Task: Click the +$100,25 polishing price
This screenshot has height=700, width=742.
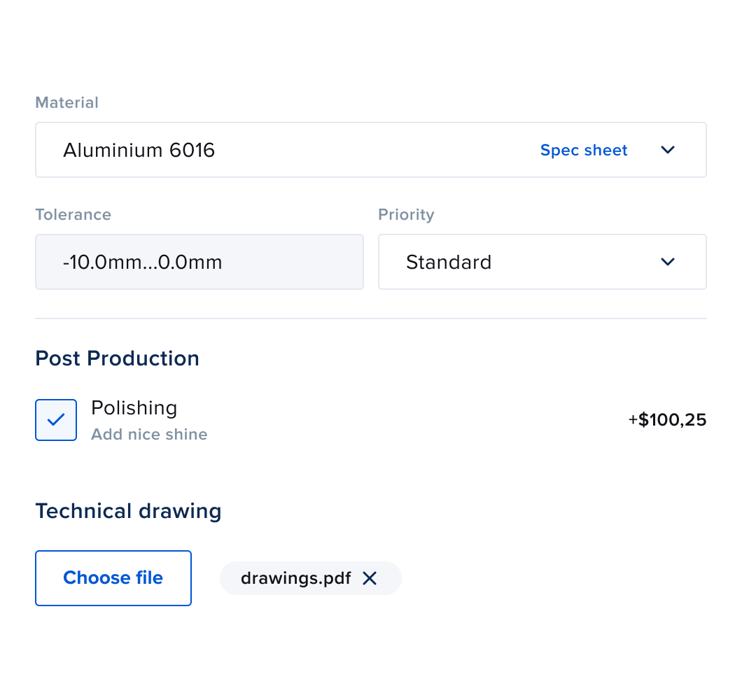Action: [x=666, y=420]
